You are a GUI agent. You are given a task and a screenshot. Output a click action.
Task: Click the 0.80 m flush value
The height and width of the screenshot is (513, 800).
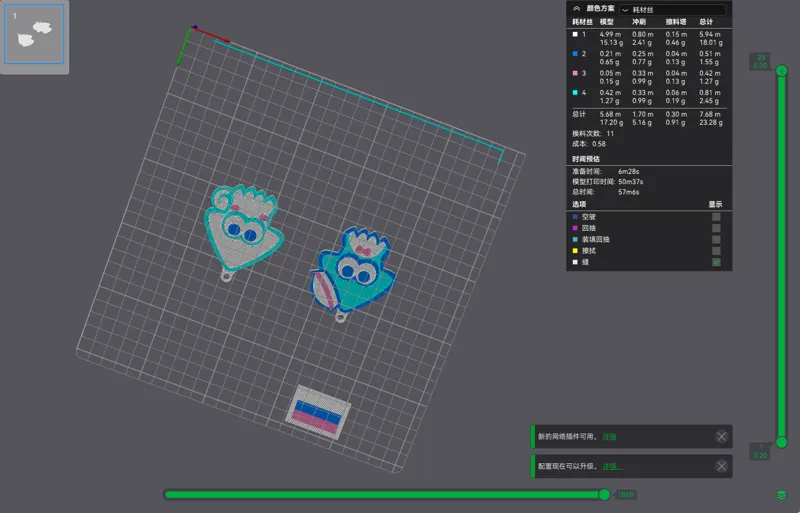[643, 34]
